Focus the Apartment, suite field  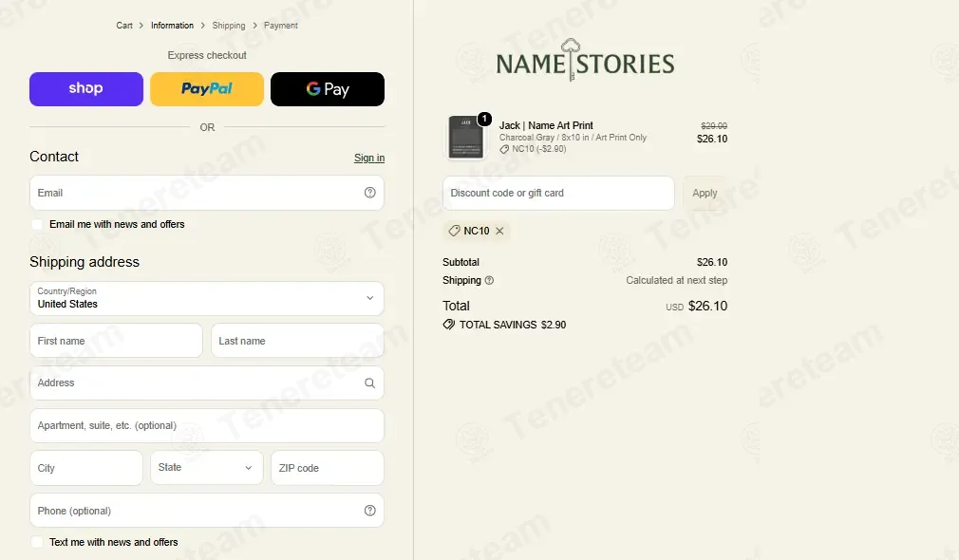click(x=207, y=425)
